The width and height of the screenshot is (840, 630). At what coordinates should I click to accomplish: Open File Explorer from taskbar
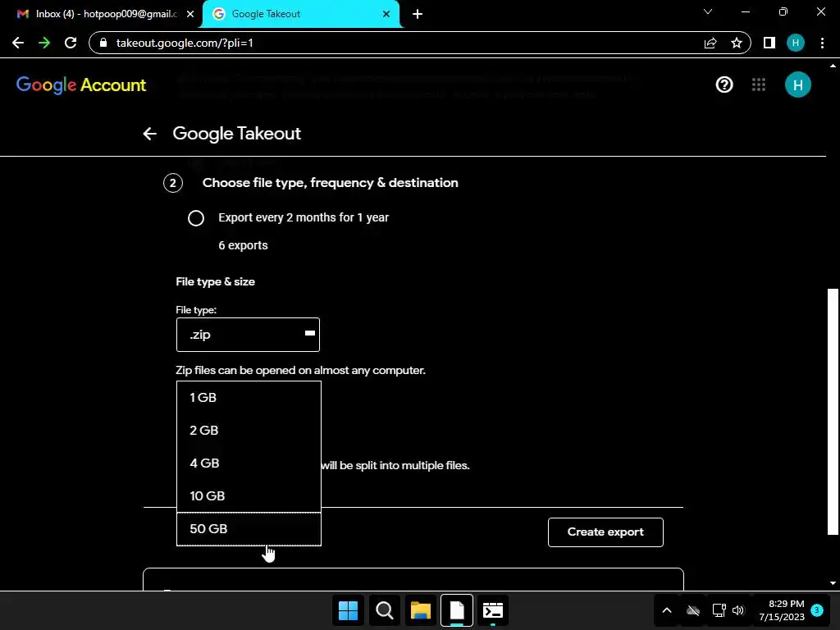[421, 610]
